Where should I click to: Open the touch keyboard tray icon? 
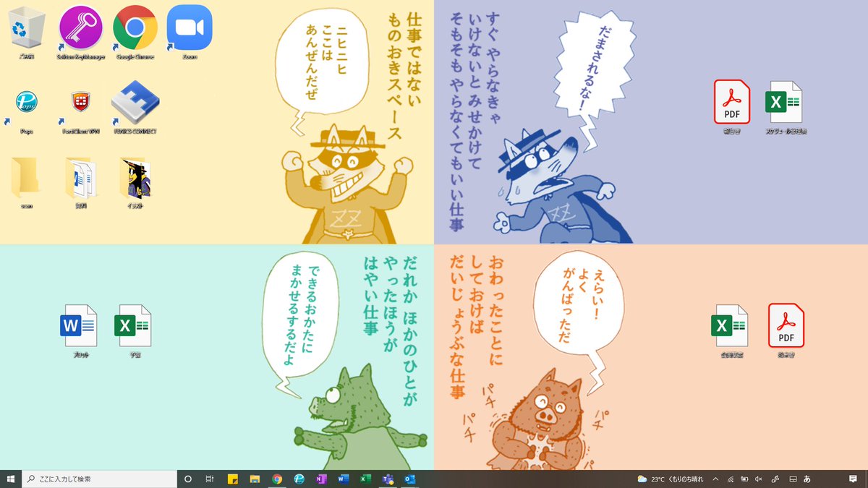click(793, 479)
